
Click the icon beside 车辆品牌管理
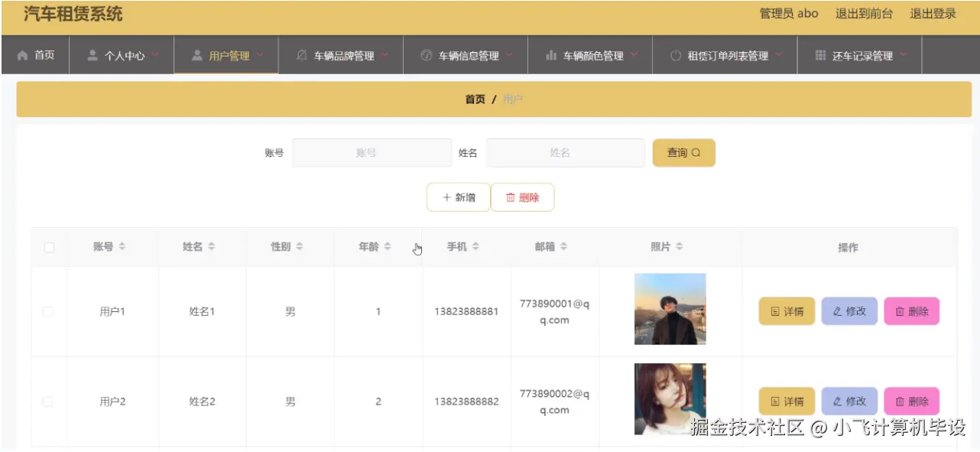point(301,56)
